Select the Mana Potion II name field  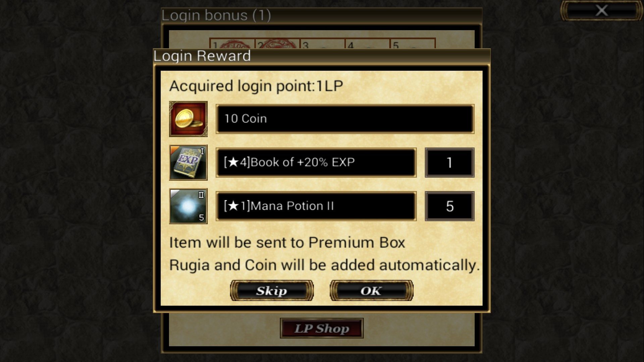point(316,206)
